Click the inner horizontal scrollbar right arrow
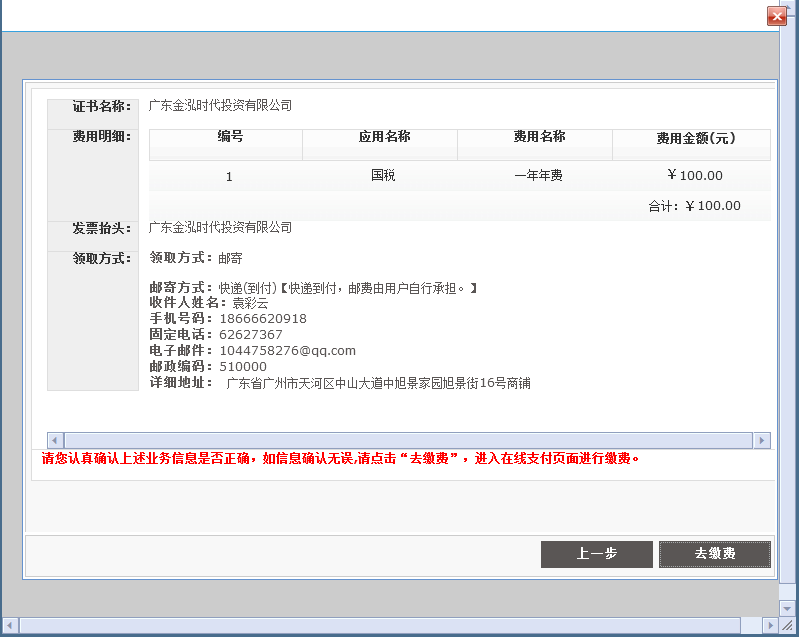 click(x=762, y=440)
